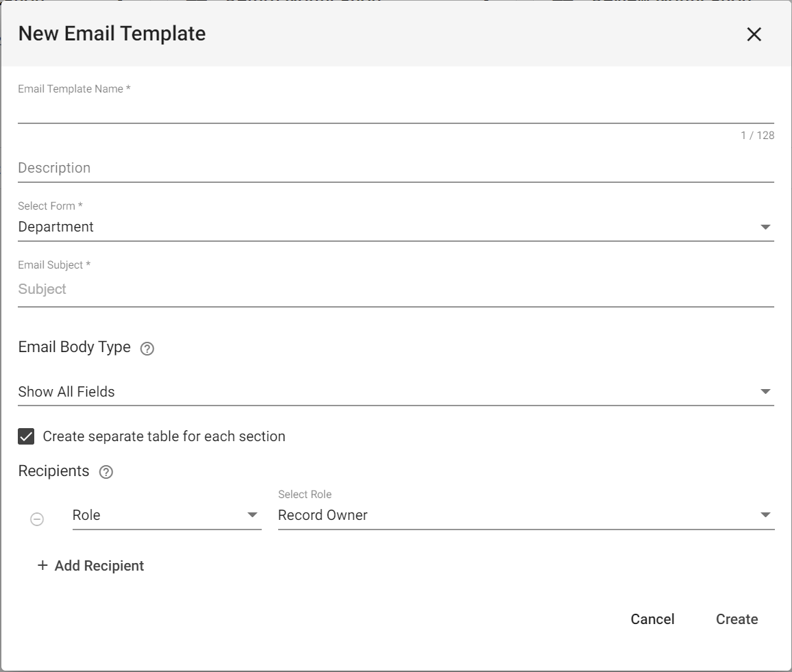Click the Email Subject input field
The image size is (792, 672).
[x=395, y=289]
